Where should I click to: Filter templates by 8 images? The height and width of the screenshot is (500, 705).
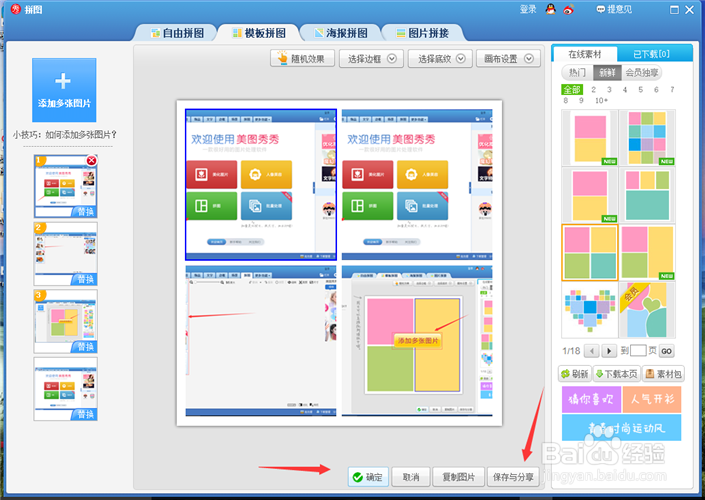pos(566,100)
